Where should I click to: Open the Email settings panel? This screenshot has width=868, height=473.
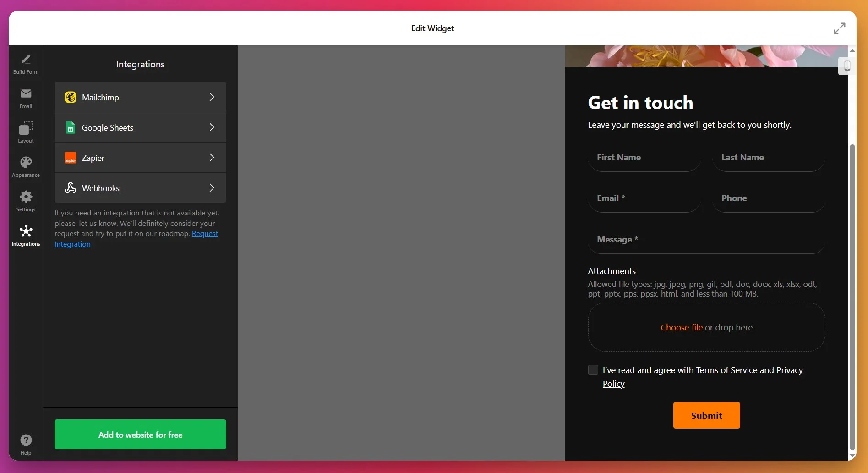26,98
